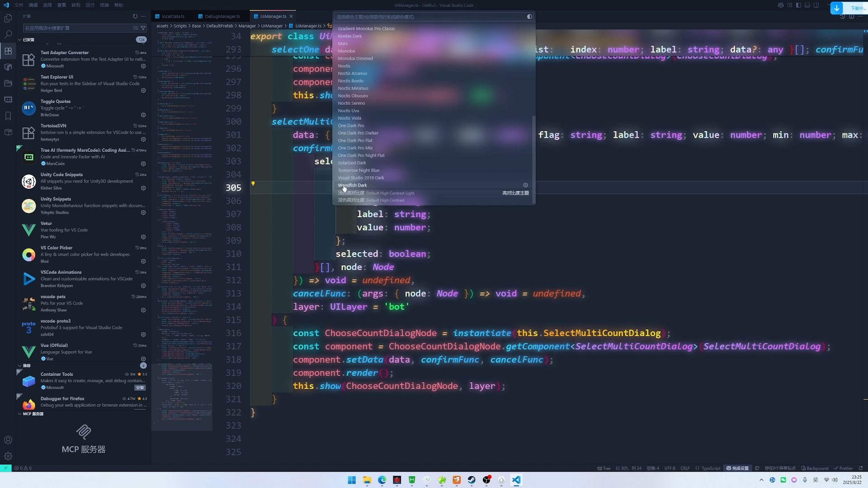Click the Windows Start button
The height and width of the screenshot is (488, 868).
point(352,480)
